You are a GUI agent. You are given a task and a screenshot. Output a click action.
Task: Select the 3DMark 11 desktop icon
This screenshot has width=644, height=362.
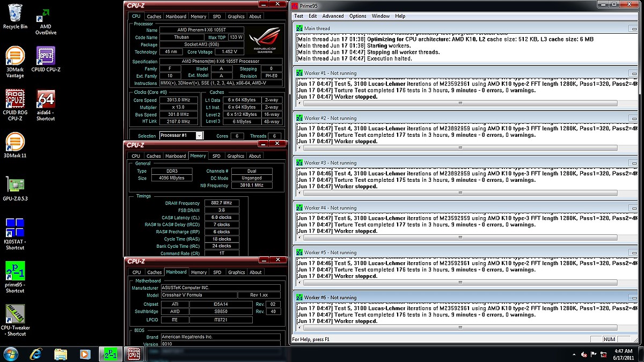pos(15,145)
